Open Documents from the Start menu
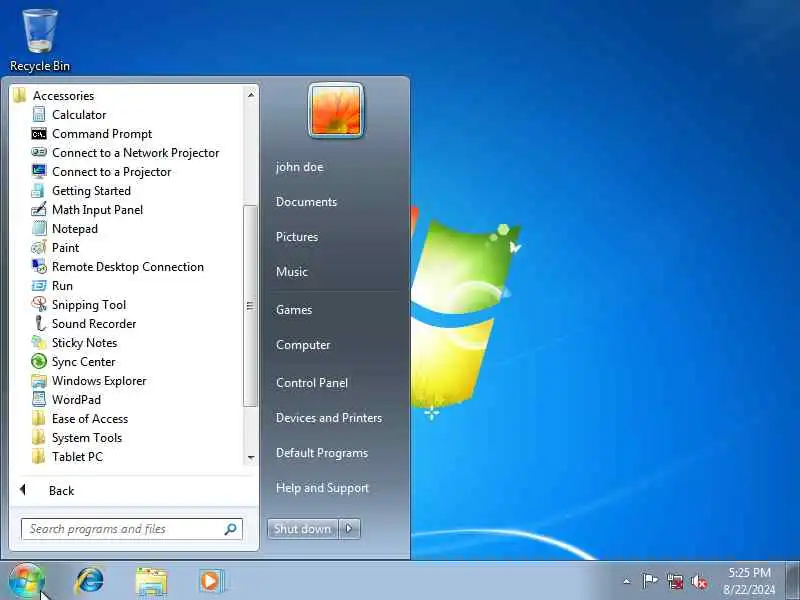Screen dimensions: 800x600 coord(306,202)
